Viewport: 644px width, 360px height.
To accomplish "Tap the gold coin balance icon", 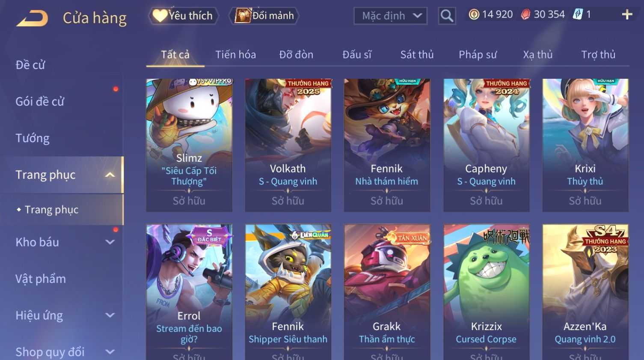I will point(474,15).
